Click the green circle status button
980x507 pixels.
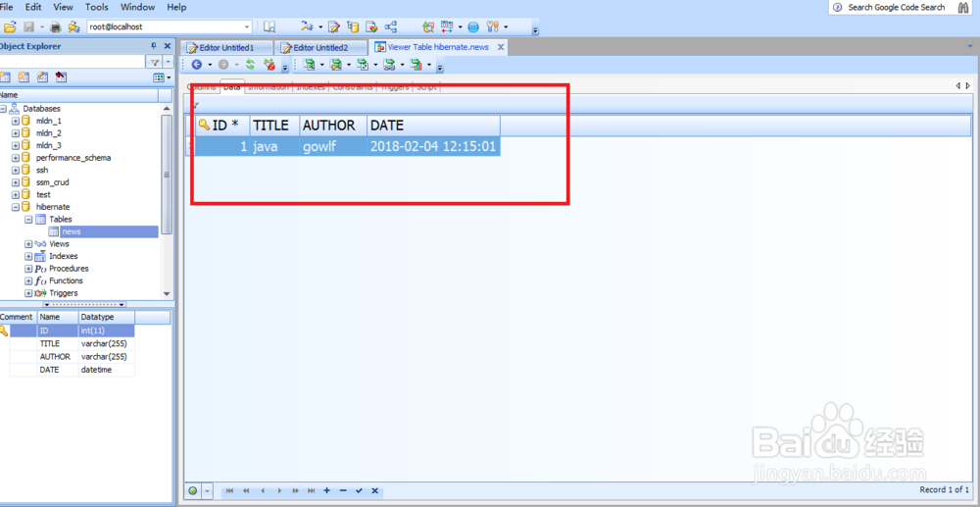click(x=193, y=490)
